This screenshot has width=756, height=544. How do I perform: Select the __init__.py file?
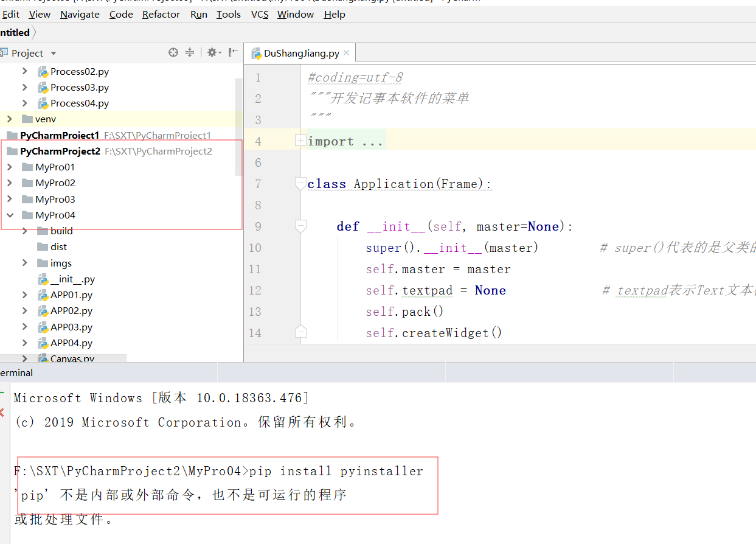click(72, 279)
